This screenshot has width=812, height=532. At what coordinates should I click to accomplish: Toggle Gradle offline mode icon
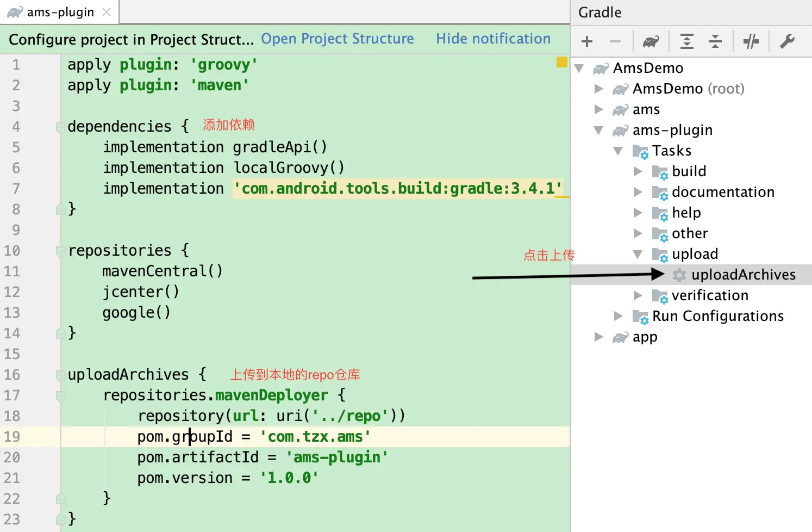pyautogui.click(x=751, y=41)
